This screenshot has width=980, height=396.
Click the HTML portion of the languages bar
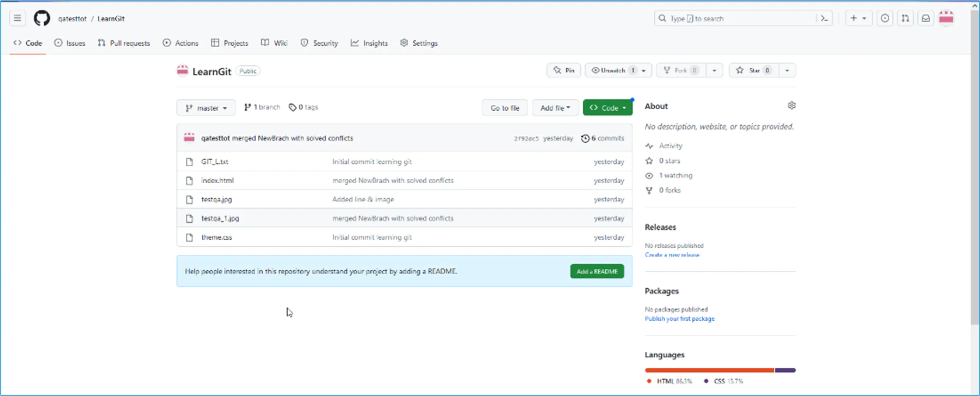[x=709, y=370]
